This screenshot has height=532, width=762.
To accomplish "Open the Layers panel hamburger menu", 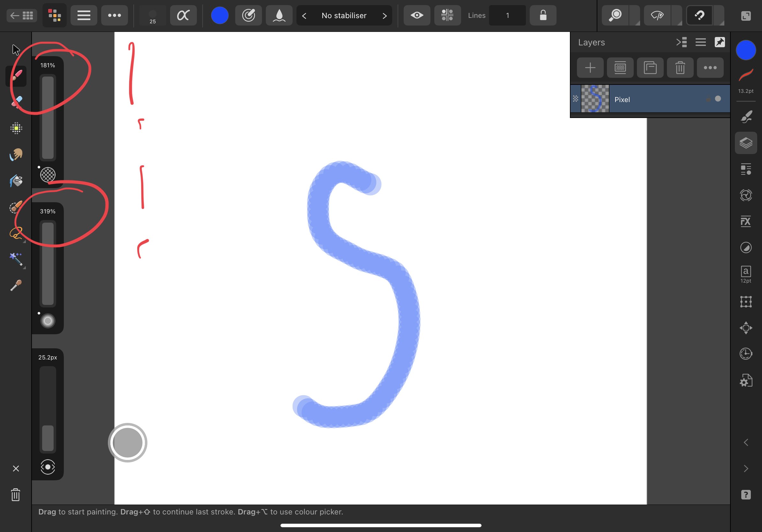I will click(701, 42).
